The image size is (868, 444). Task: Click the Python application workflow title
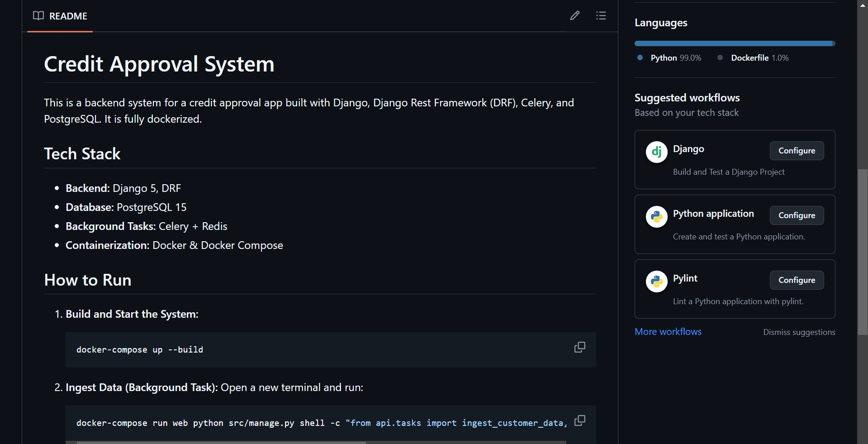(713, 214)
